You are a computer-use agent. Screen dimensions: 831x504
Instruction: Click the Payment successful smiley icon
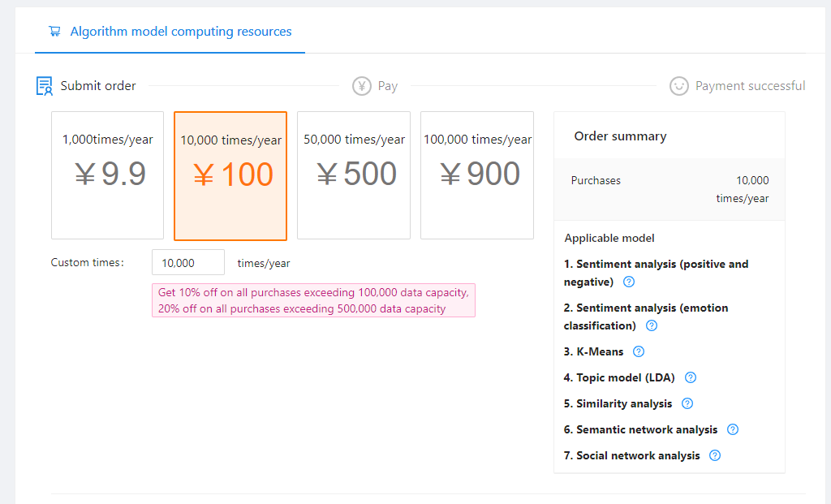click(678, 86)
